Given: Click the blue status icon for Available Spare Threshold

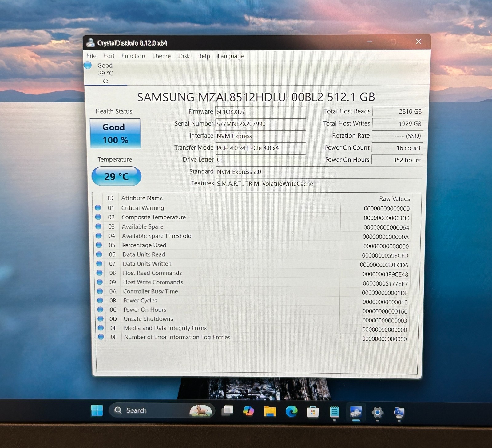Looking at the screenshot, I should (99, 236).
